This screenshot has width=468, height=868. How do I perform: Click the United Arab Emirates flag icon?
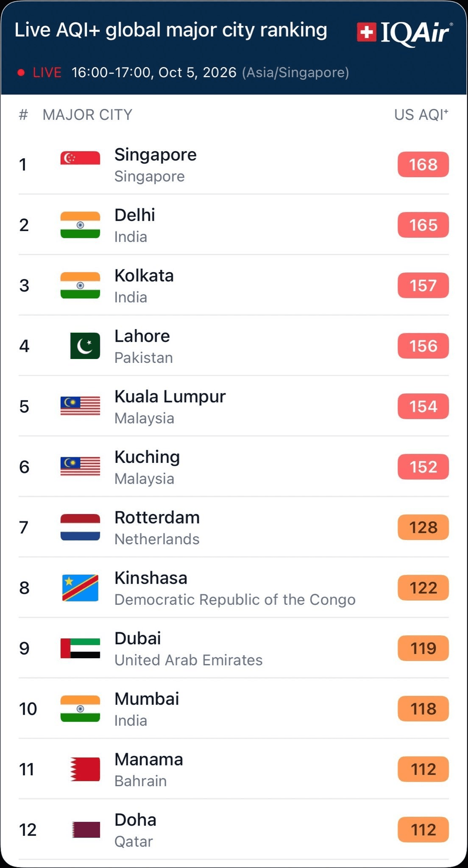click(x=80, y=648)
